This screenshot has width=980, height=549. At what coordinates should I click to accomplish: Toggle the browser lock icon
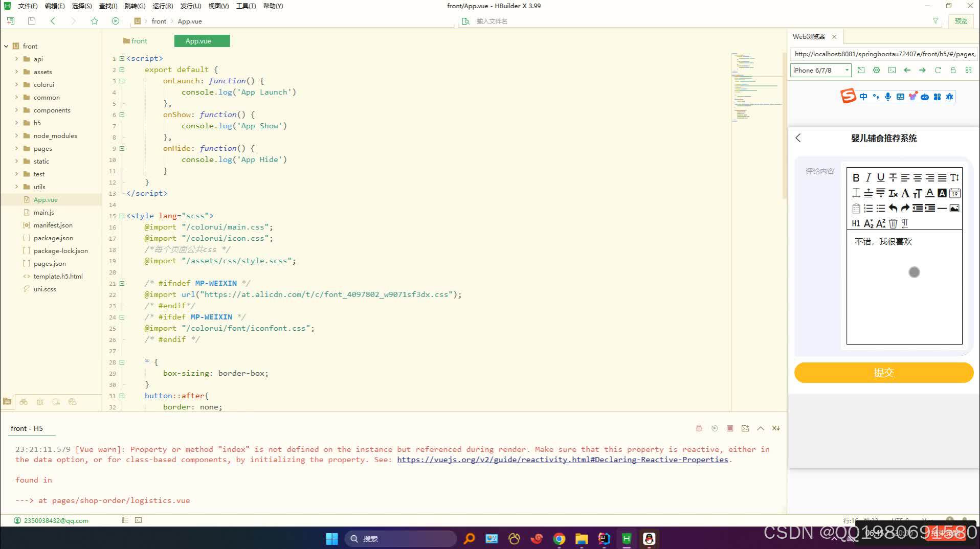(953, 70)
